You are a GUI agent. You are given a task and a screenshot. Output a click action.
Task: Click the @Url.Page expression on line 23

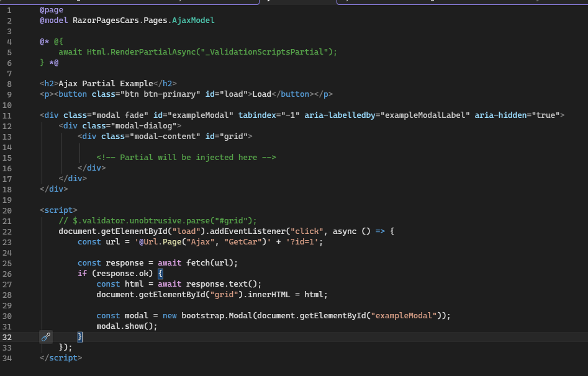tap(202, 242)
